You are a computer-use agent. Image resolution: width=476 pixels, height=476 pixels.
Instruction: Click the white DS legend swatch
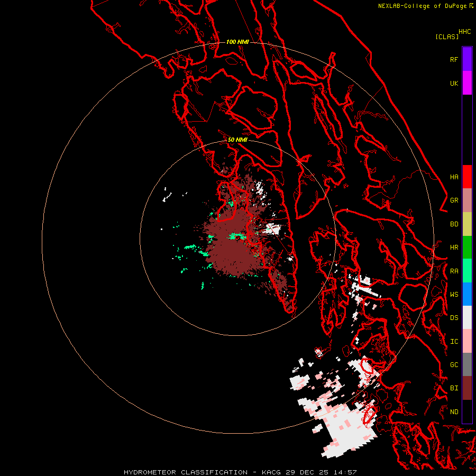[467, 317]
